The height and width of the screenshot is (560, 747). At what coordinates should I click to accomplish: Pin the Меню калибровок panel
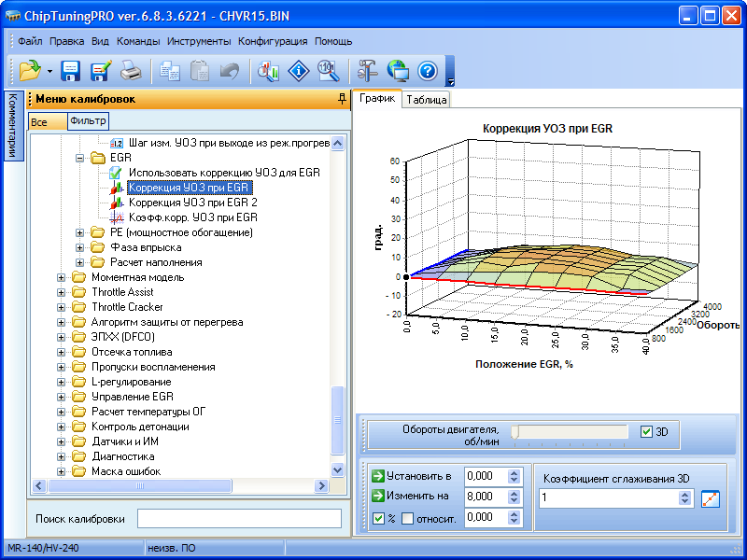342,99
